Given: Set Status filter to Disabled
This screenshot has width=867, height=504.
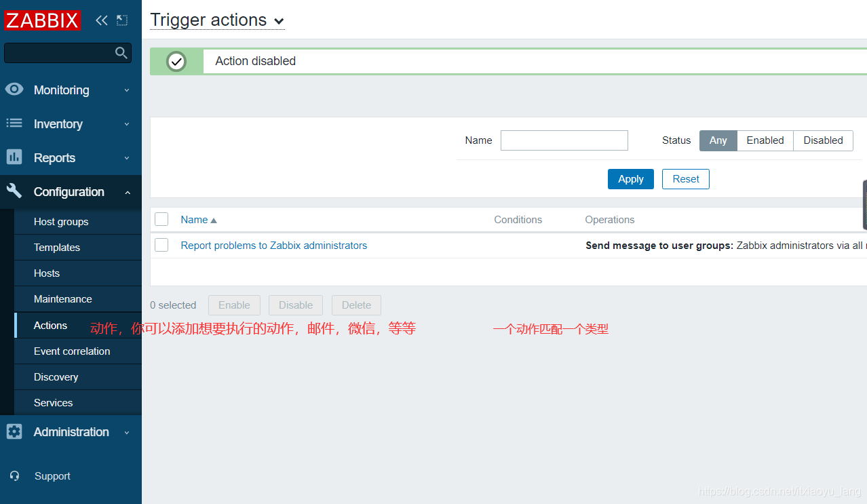Looking at the screenshot, I should (823, 140).
